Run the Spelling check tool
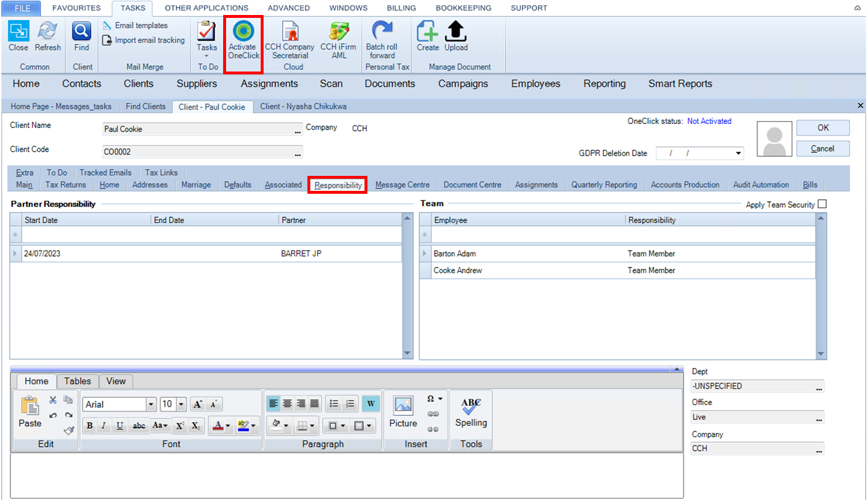 [471, 412]
